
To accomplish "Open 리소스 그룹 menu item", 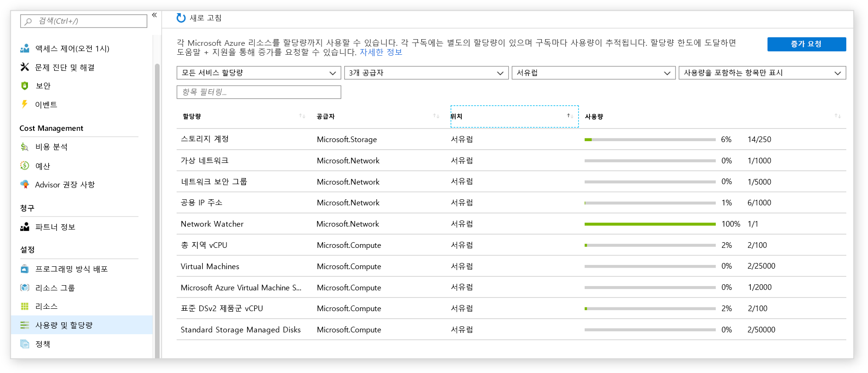I will [x=55, y=288].
